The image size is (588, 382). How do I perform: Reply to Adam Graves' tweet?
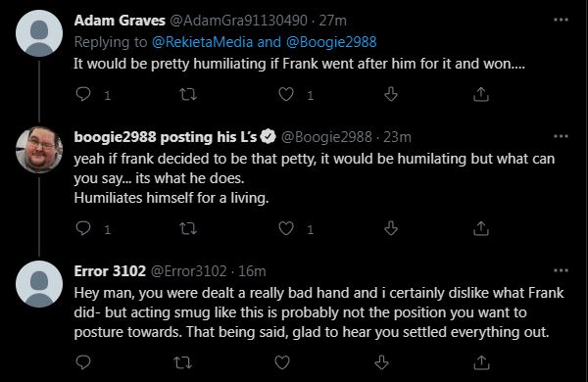tap(83, 94)
